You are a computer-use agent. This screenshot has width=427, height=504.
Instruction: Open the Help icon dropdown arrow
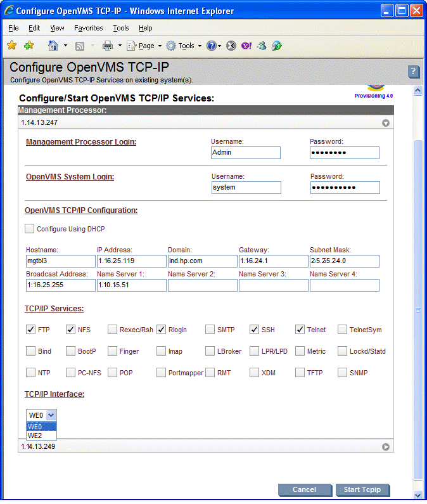point(219,46)
